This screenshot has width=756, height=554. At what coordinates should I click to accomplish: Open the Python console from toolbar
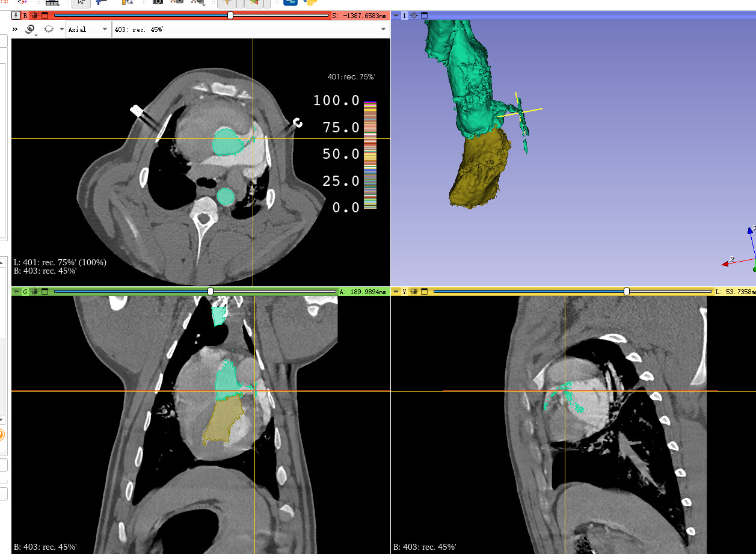point(310,2)
